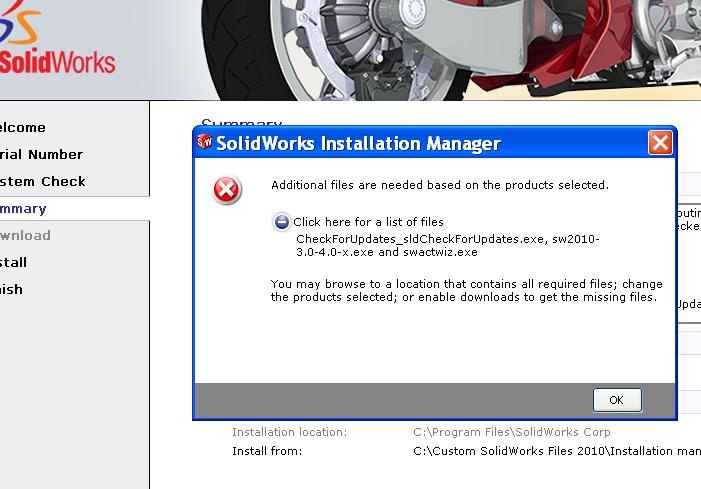Close the SolidWorks Installation Manager dialog
Screen dimensions: 701x489
tap(660, 143)
